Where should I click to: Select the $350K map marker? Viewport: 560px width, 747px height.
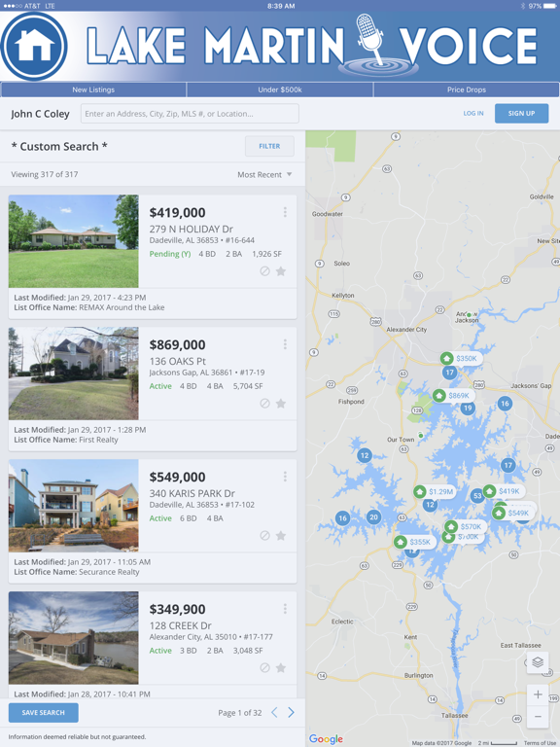click(461, 358)
